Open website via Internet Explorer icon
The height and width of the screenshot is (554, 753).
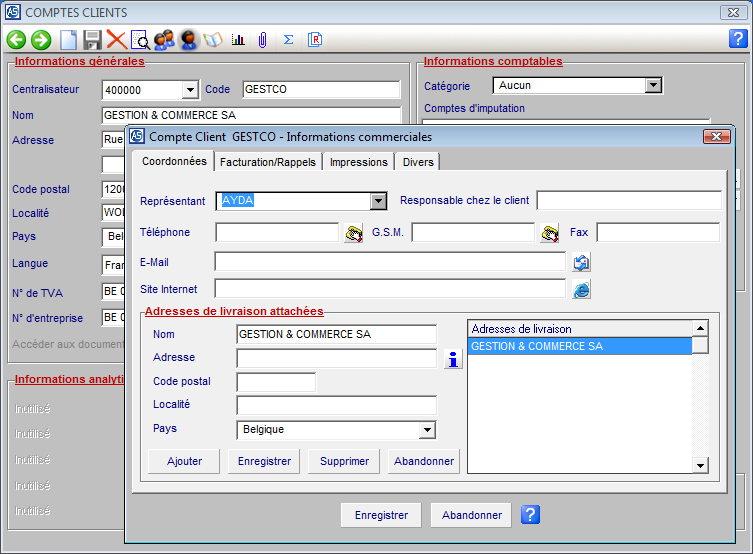pos(581,289)
